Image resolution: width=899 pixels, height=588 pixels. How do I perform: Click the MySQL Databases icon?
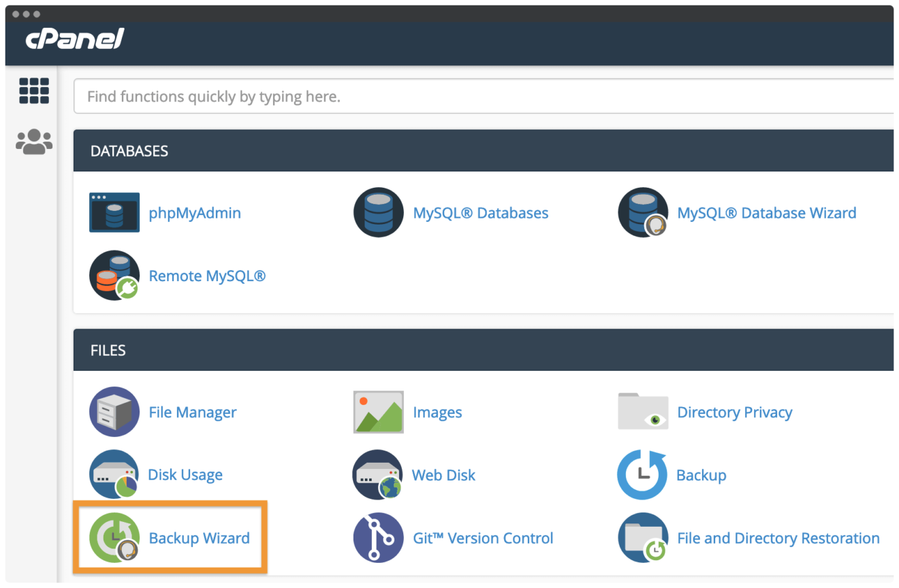click(378, 212)
